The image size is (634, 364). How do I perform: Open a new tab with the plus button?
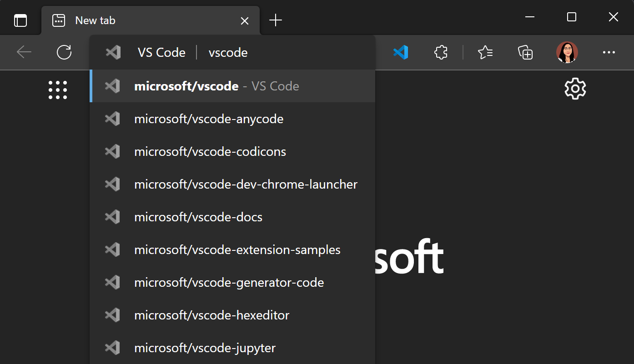point(275,20)
